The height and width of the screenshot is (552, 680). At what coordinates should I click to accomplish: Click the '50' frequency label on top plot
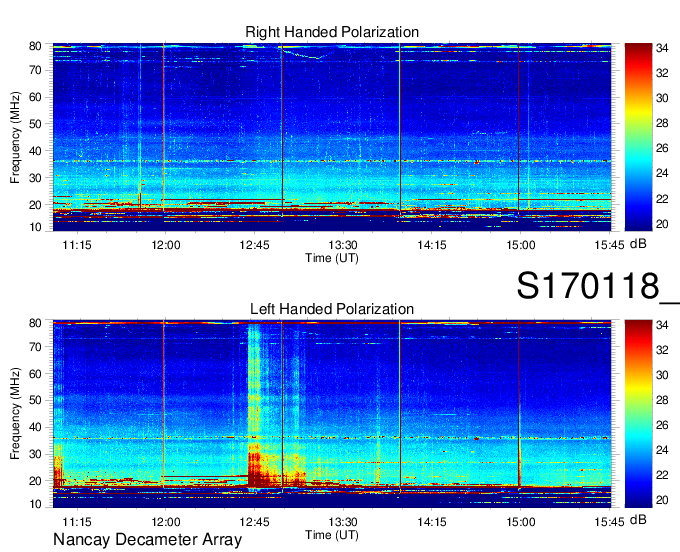pyautogui.click(x=35, y=124)
